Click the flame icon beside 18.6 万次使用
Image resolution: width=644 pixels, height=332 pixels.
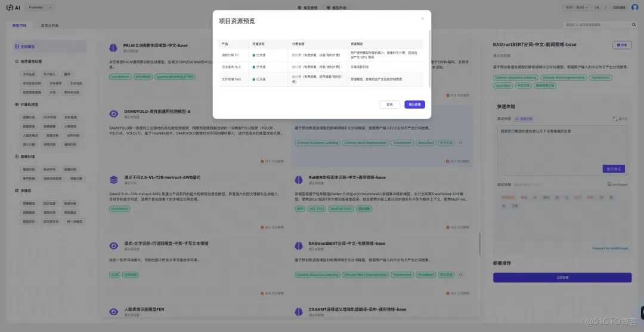(x=448, y=227)
